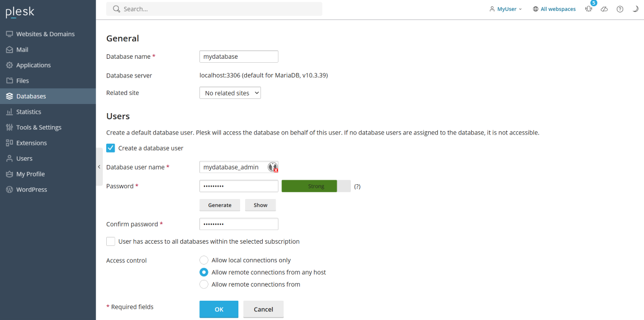Viewport: 644px width, 320px height.
Task: Click the notifications bell icon
Action: point(589,10)
